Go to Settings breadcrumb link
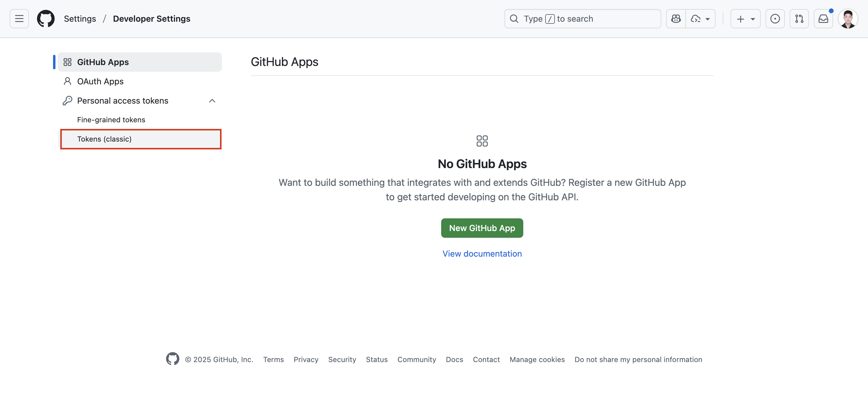 coord(80,18)
